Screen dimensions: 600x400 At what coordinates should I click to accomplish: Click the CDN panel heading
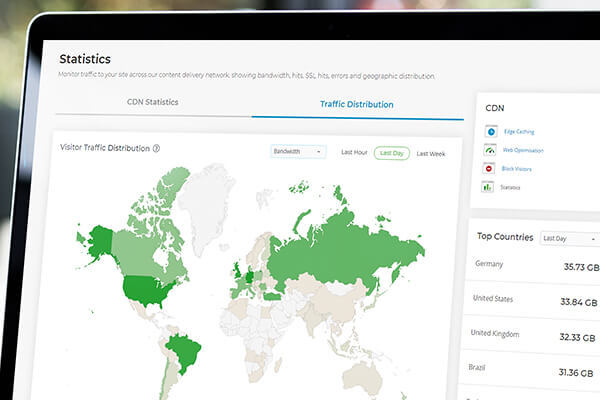494,108
